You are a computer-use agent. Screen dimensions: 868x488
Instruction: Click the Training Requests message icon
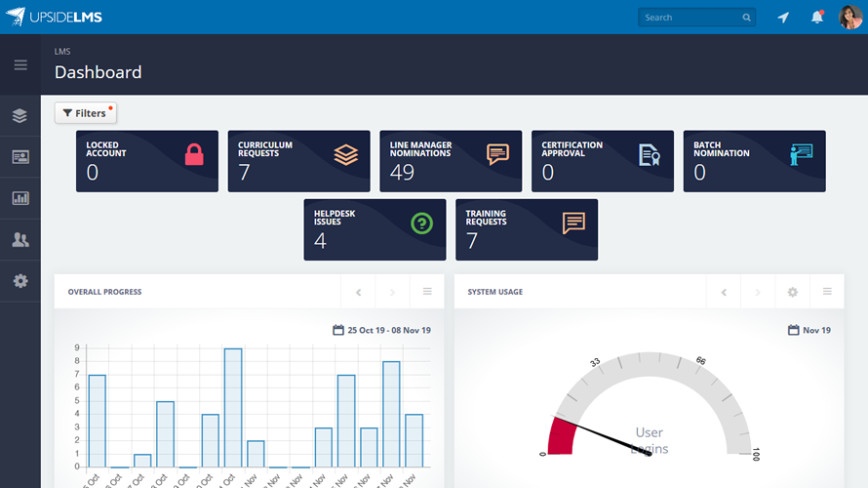tap(573, 224)
